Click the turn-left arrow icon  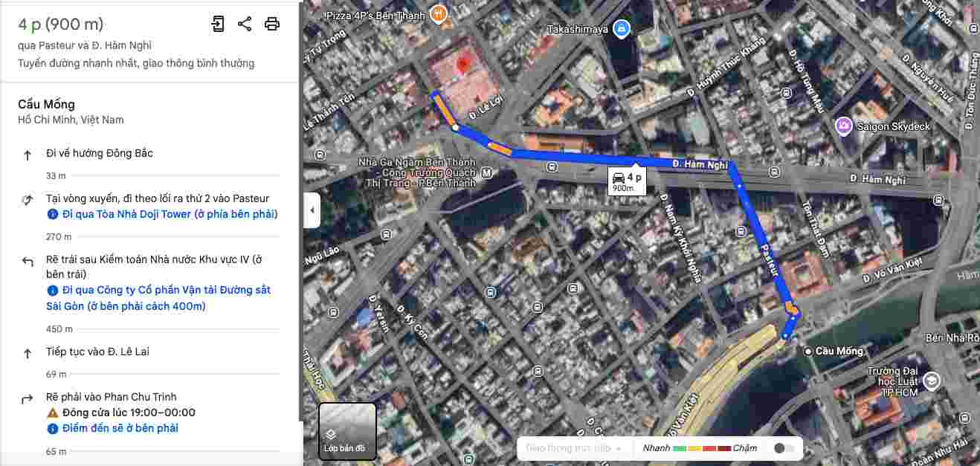[x=28, y=261]
